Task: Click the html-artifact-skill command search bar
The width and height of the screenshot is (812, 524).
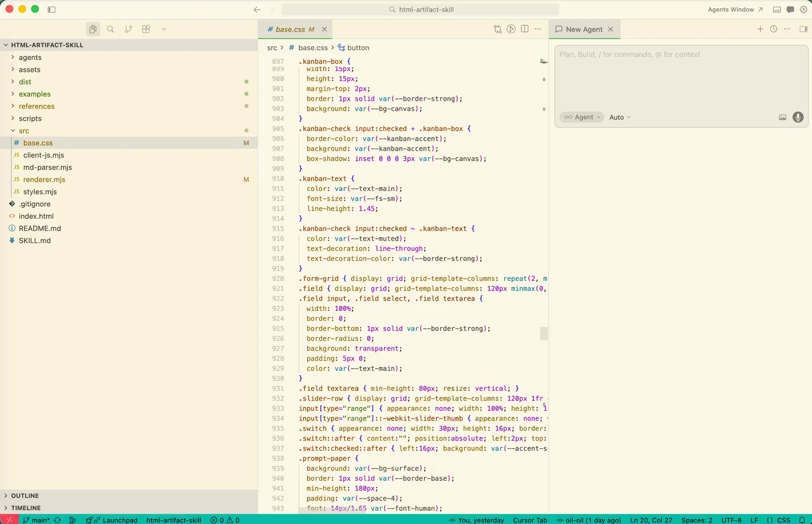Action: coord(421,9)
